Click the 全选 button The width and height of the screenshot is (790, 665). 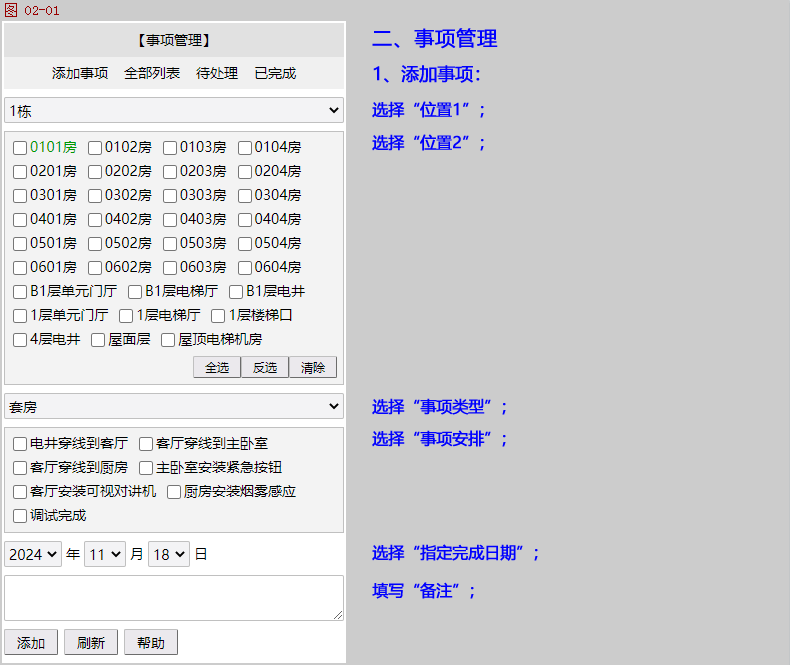pyautogui.click(x=217, y=367)
